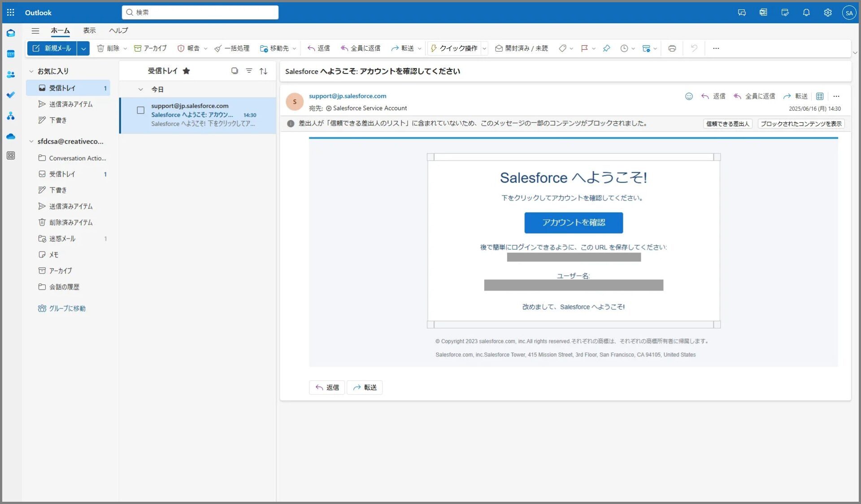Screen dimensions: 861x504
Task: Open 送信済みアイテム under お気に入り
Action: 68,104
